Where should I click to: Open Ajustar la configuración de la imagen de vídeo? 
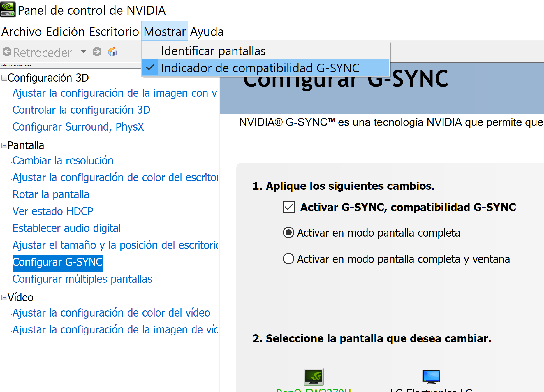pyautogui.click(x=115, y=330)
